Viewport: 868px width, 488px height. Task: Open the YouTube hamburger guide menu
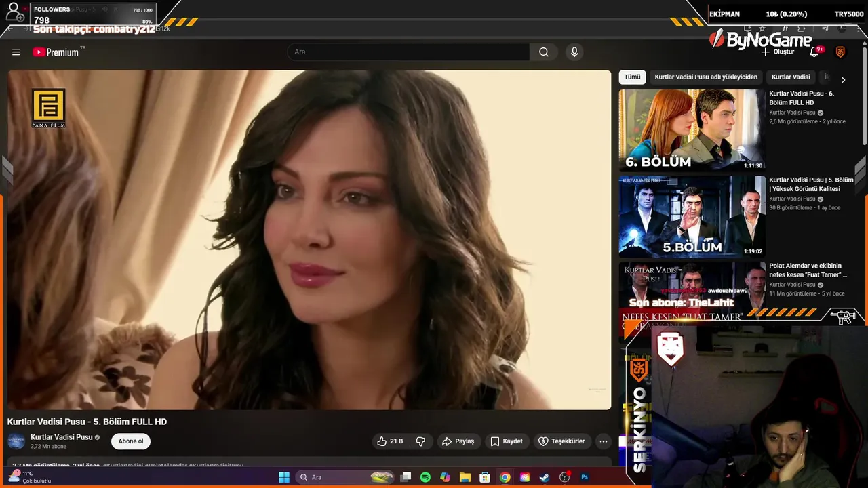coord(16,52)
